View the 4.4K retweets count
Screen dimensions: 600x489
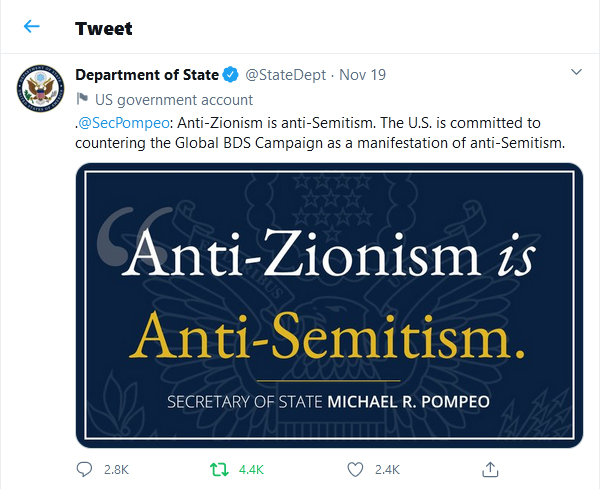click(251, 468)
